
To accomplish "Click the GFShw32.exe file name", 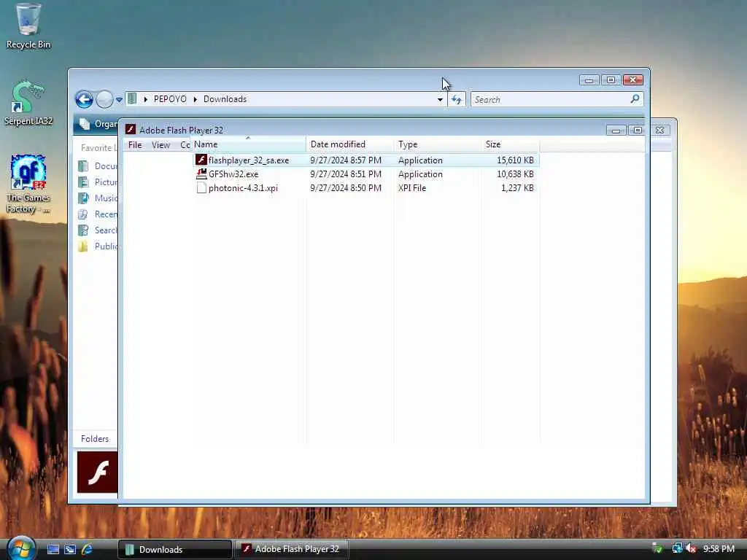I will [233, 174].
